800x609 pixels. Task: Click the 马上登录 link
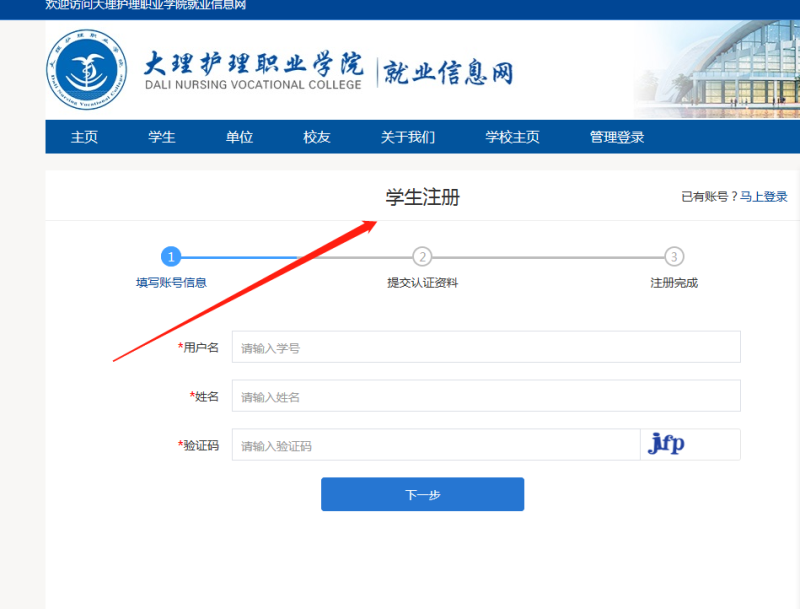pos(764,197)
